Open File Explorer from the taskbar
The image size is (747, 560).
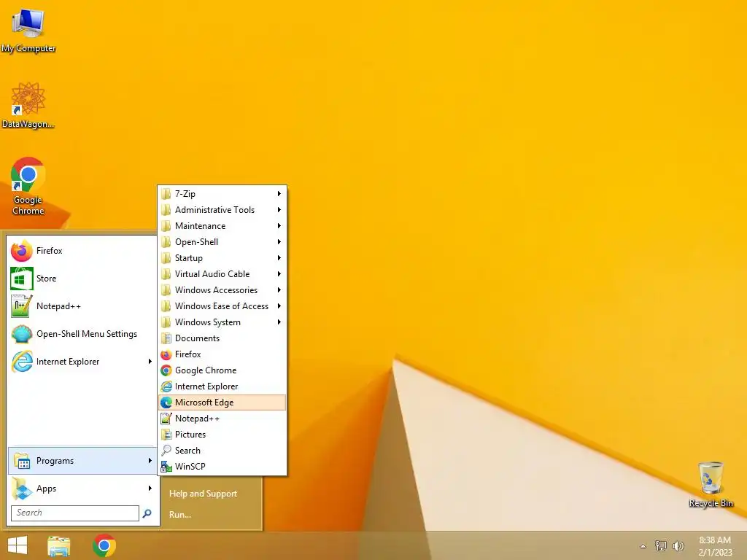pyautogui.click(x=59, y=546)
